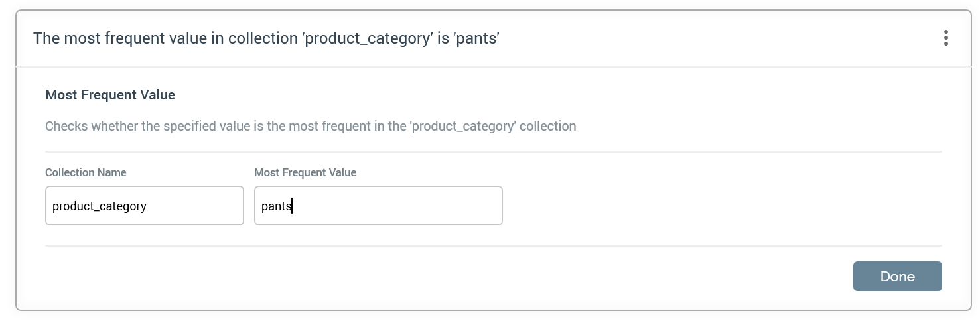980x321 pixels.
Task: Click 'product_category' in the gray description
Action: (464, 126)
